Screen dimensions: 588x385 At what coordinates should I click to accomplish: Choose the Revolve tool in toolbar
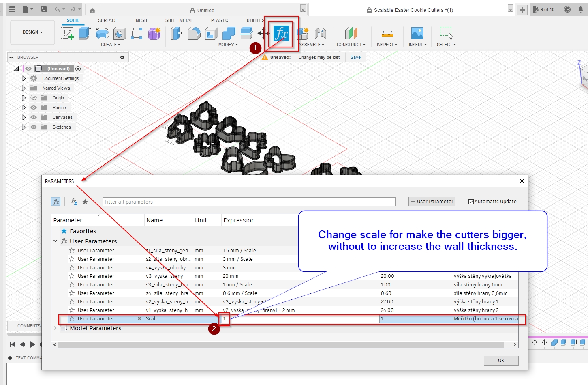click(x=102, y=33)
